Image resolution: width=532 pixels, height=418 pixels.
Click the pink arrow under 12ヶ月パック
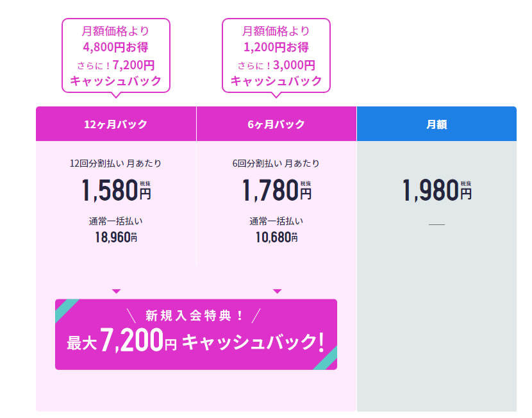tap(117, 291)
